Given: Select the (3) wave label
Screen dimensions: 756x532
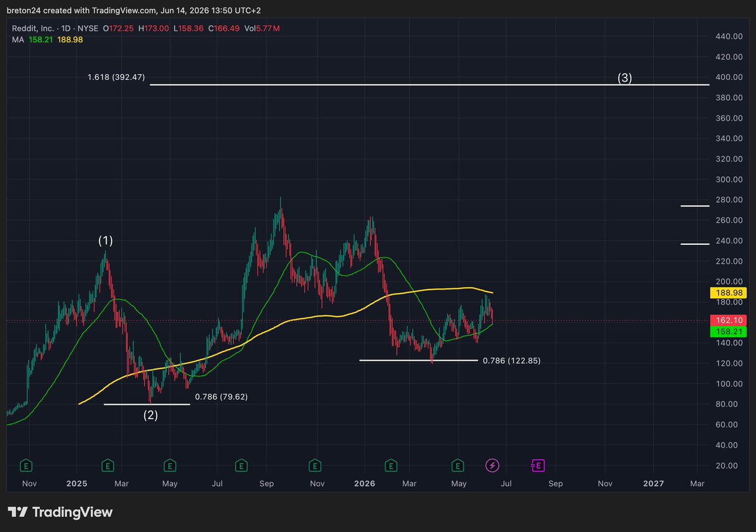Looking at the screenshot, I should (x=624, y=78).
